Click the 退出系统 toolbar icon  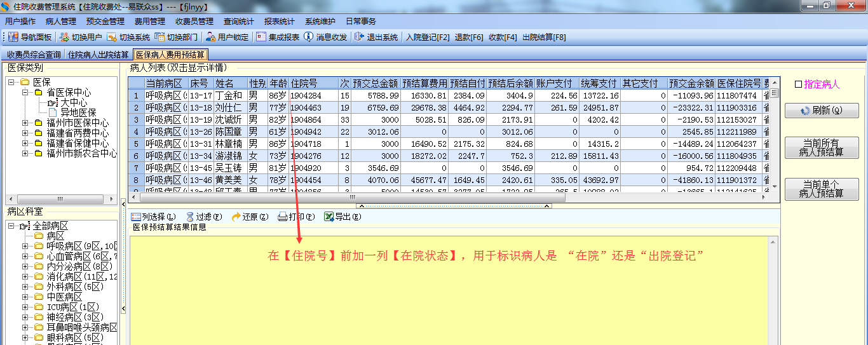tap(360, 37)
